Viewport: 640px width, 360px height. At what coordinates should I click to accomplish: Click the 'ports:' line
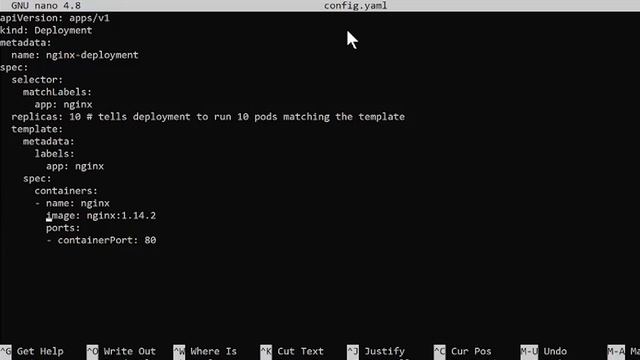pos(63,228)
